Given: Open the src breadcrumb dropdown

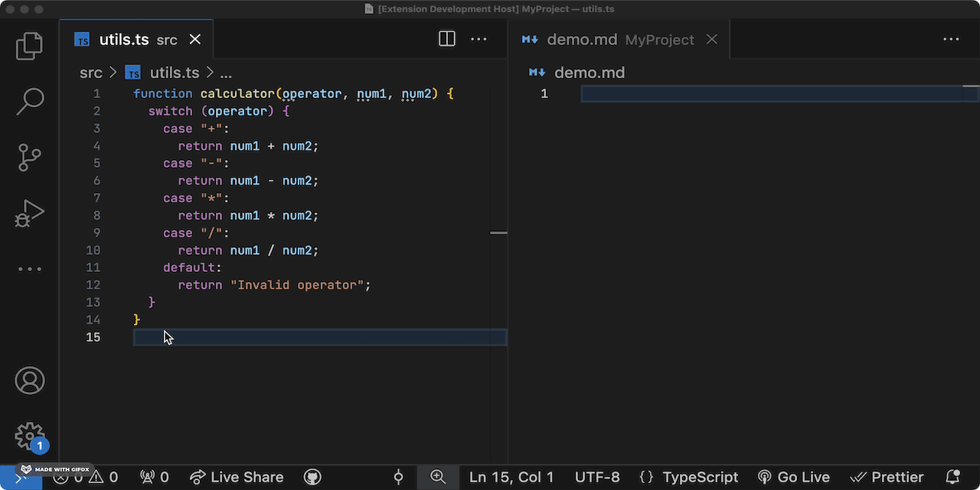Looking at the screenshot, I should (90, 72).
